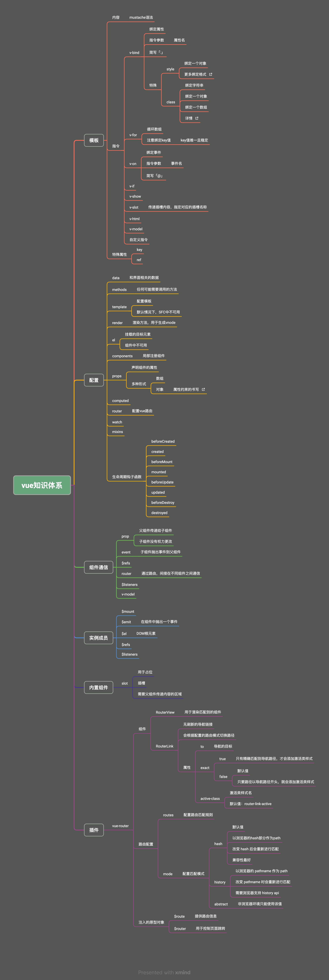This screenshot has width=329, height=980.
Task: Click the vue-router node
Action: [121, 826]
